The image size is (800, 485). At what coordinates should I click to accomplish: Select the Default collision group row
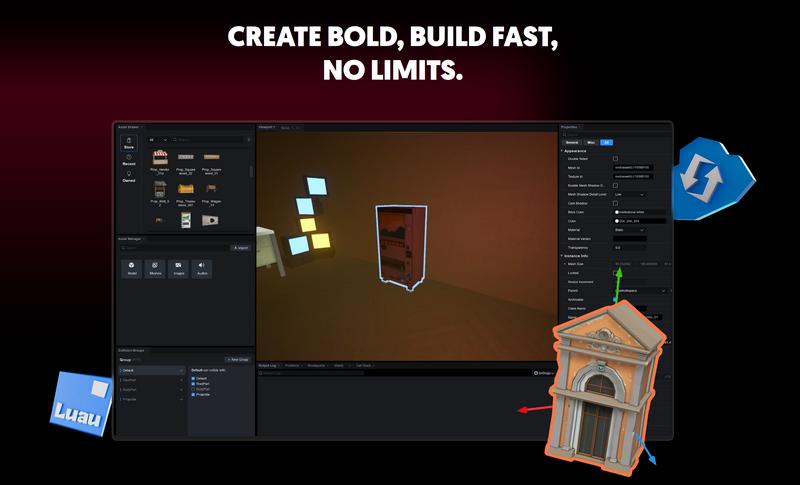[152, 370]
